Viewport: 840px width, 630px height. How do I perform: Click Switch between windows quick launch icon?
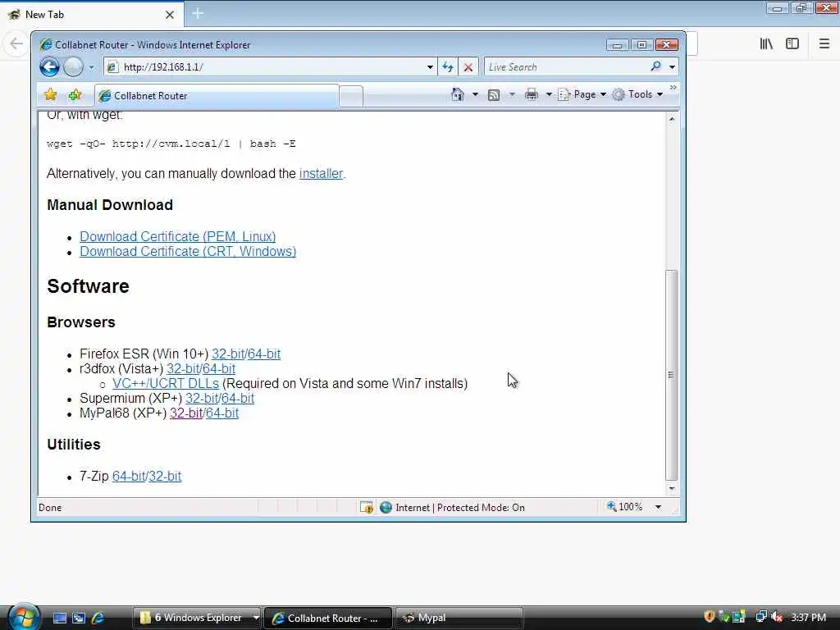pos(79,619)
